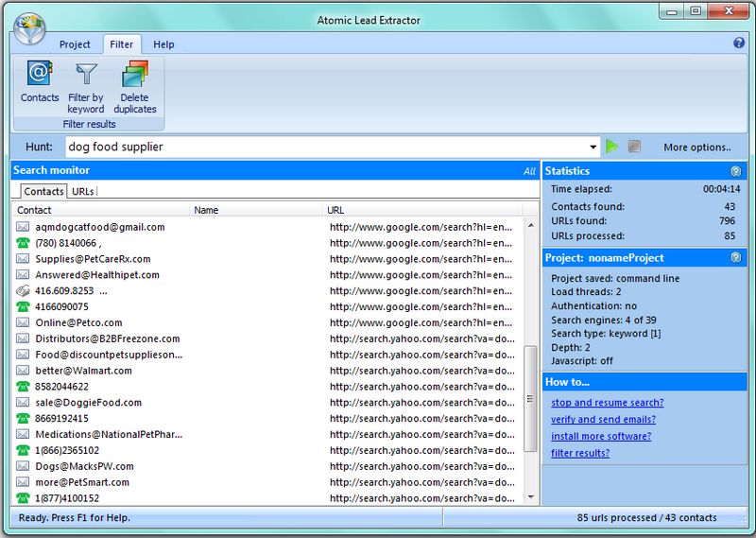Click Statistics panel help icon

(x=736, y=171)
